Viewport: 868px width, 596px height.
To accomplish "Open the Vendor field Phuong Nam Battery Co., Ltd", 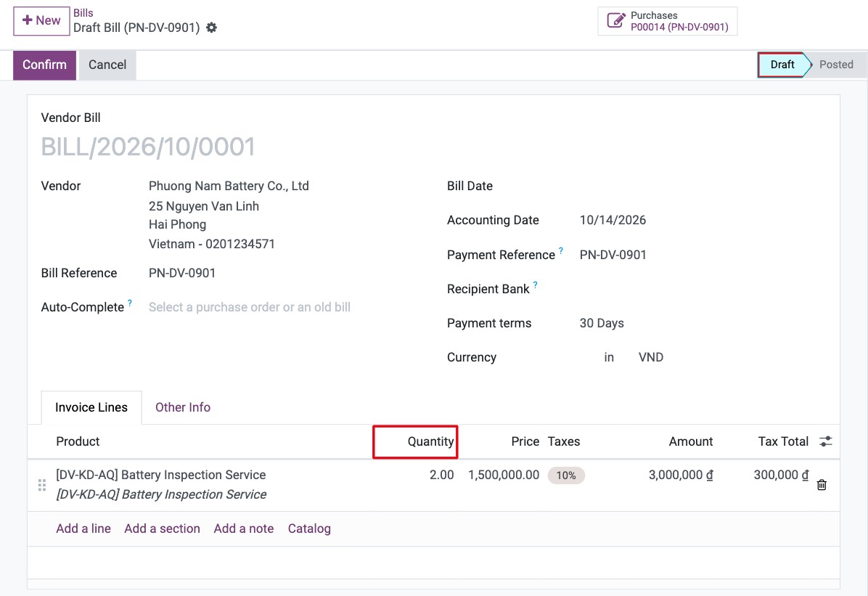I will pyautogui.click(x=229, y=186).
